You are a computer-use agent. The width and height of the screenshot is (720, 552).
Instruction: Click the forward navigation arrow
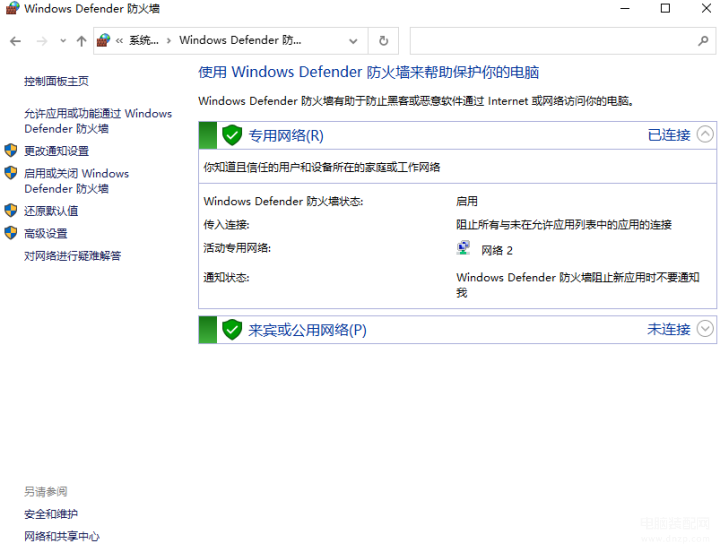click(x=42, y=41)
